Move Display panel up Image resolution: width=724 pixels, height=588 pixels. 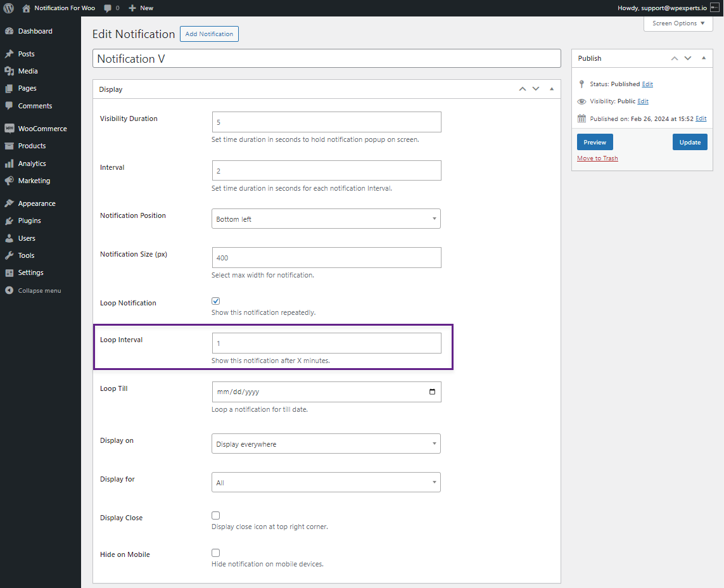522,89
